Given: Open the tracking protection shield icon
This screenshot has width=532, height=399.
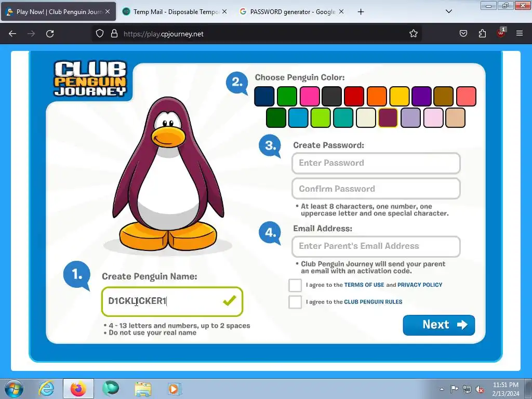Looking at the screenshot, I should tap(99, 34).
